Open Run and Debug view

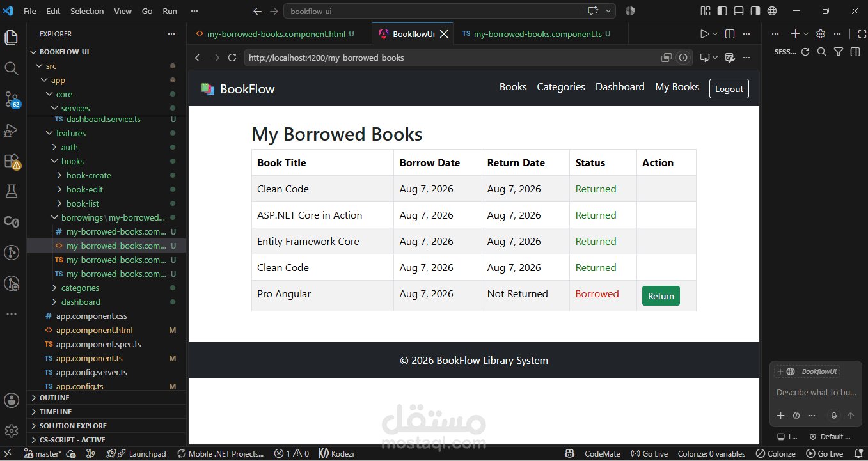tap(12, 130)
